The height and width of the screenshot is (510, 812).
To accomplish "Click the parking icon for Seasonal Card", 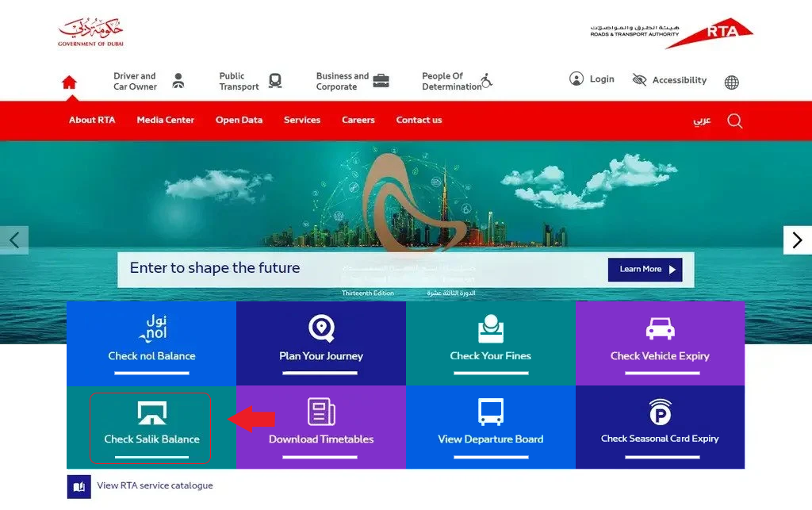I will point(661,412).
